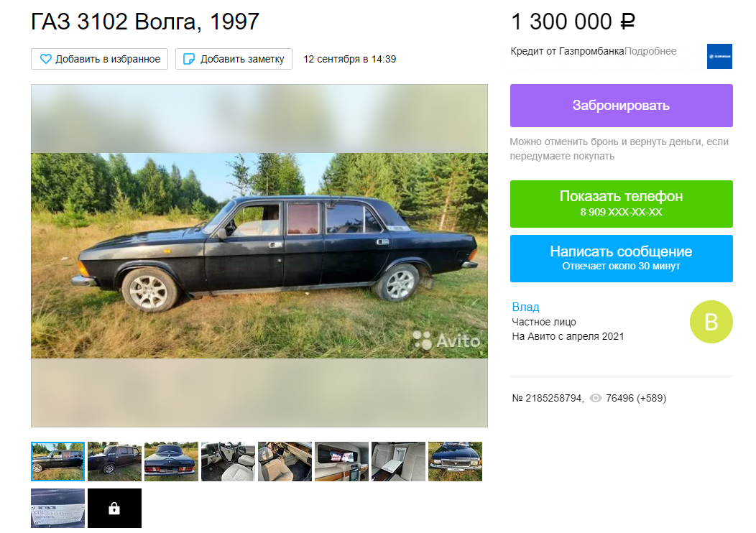The image size is (756, 533).
Task: Open the main car photo
Action: pos(259,256)
